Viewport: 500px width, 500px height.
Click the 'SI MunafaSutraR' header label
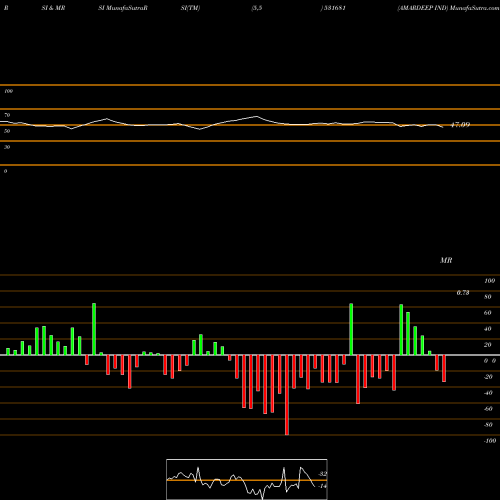[x=123, y=8]
